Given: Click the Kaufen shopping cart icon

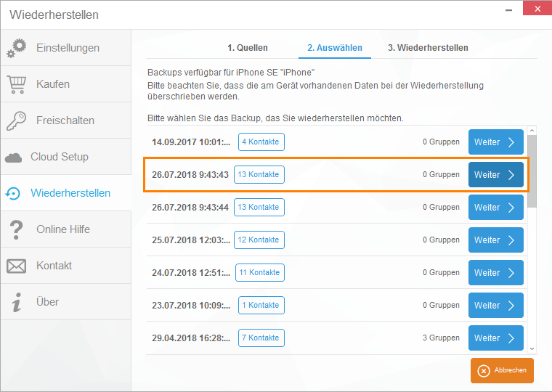Looking at the screenshot, I should point(17,84).
